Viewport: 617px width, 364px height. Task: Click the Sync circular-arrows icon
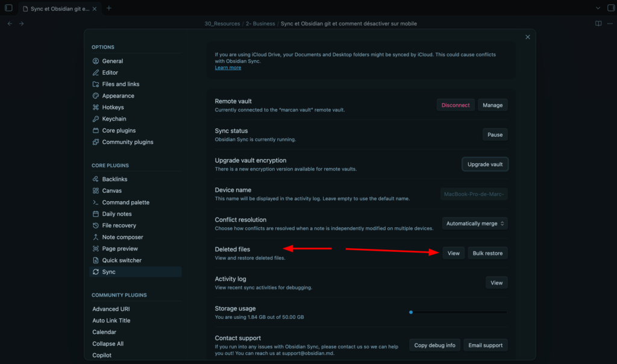click(x=96, y=272)
